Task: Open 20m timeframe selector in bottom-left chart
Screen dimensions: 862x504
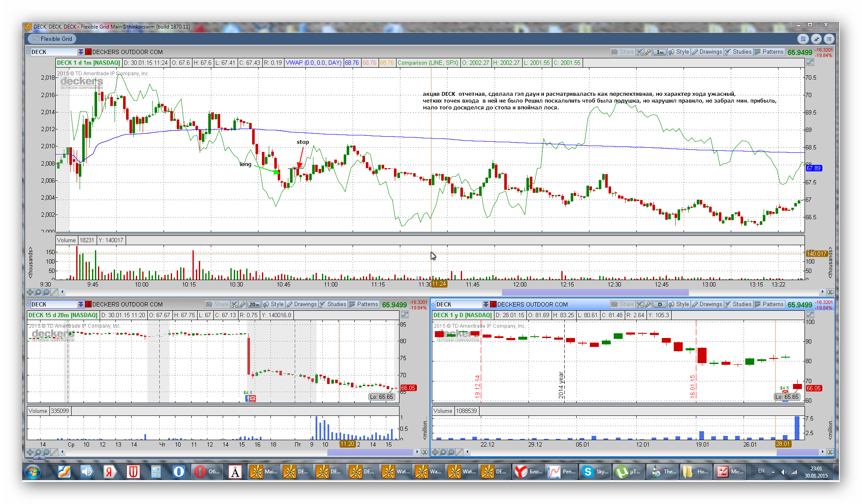Action: click(x=254, y=304)
